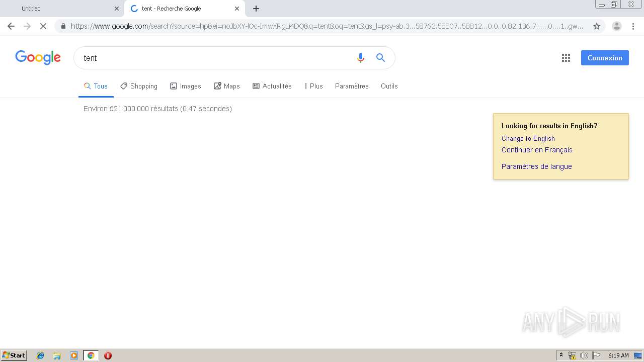This screenshot has width=644, height=362.
Task: Click the Connexion sign-in button
Action: 605,58
